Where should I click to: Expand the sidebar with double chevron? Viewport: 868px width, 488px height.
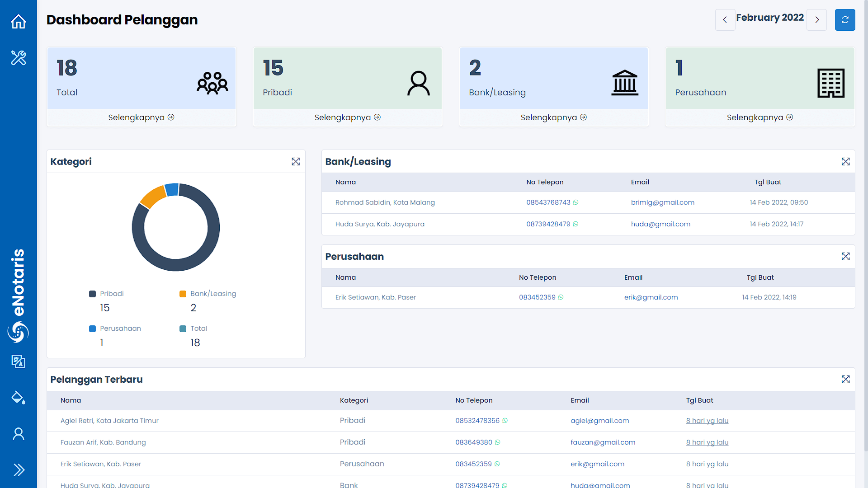click(19, 470)
